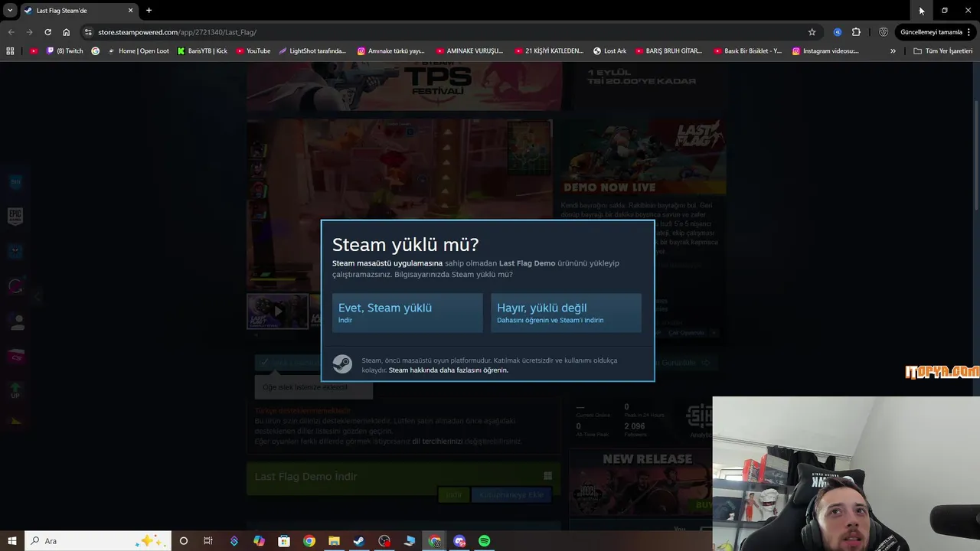Screen dimensions: 980x551
Task: Add a new browser tab
Action: pos(149,10)
